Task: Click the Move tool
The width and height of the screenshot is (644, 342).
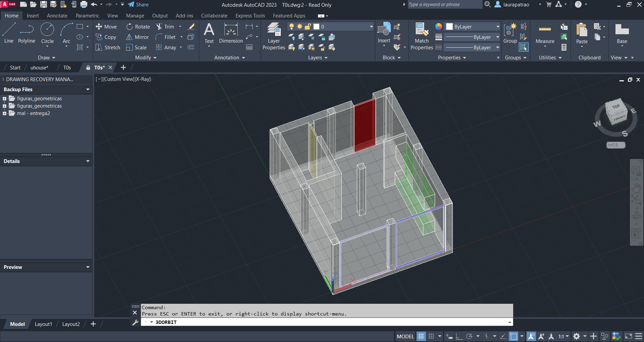Action: point(106,26)
